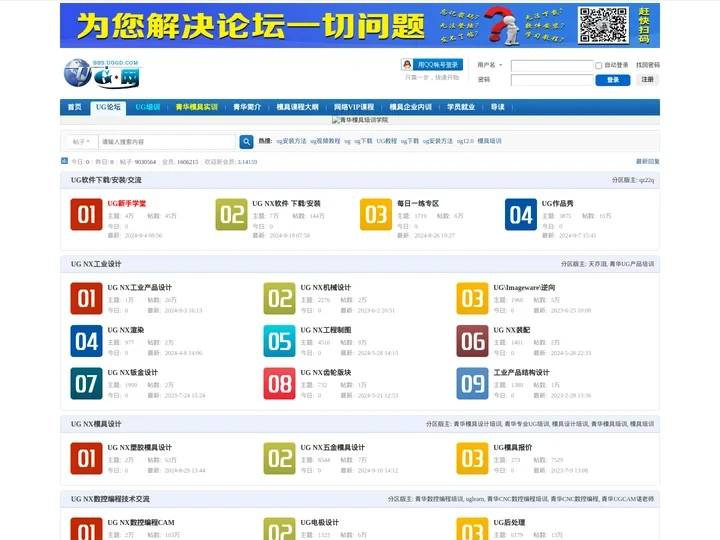Click the blue search magnifier button
The image size is (720, 540).
point(246,142)
